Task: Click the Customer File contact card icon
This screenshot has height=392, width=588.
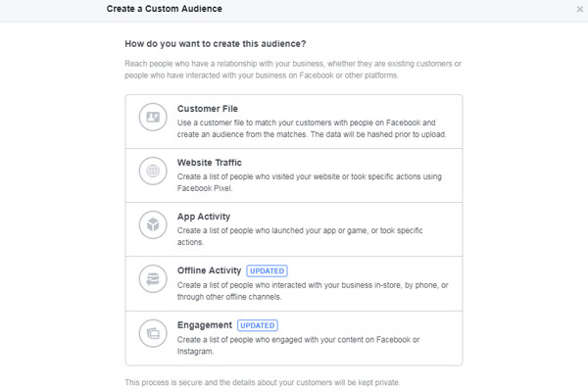Action: (153, 117)
